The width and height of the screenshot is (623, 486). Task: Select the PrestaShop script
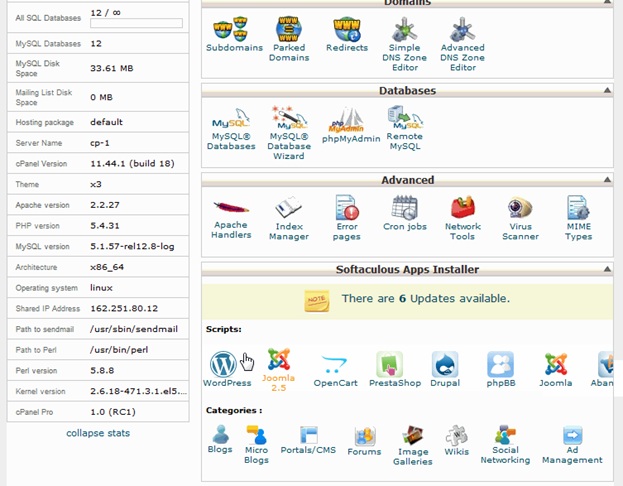[395, 369]
